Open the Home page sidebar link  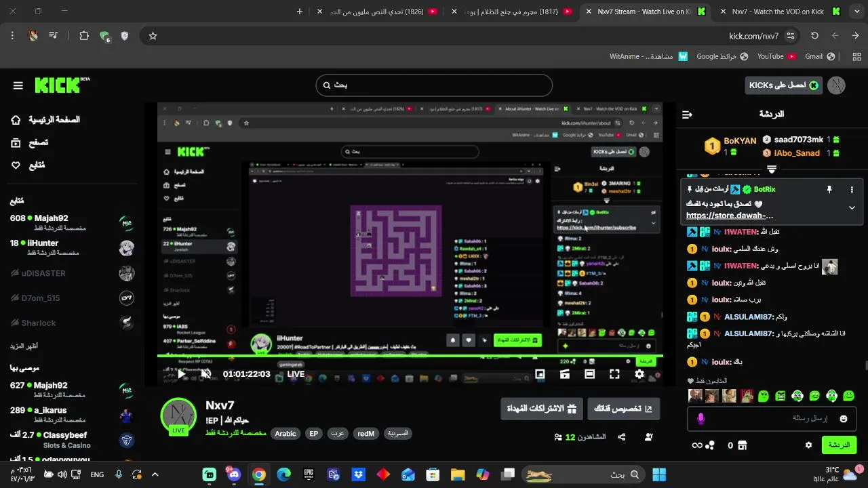(x=45, y=120)
